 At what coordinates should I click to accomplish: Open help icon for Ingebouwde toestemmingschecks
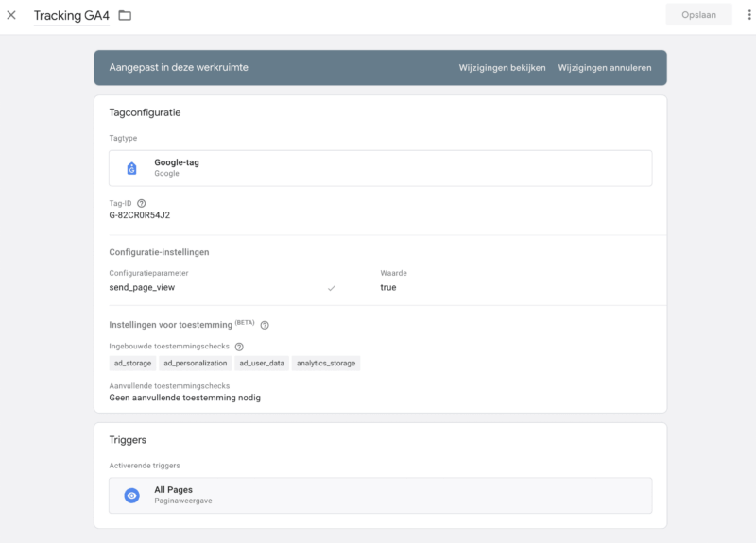(x=239, y=347)
